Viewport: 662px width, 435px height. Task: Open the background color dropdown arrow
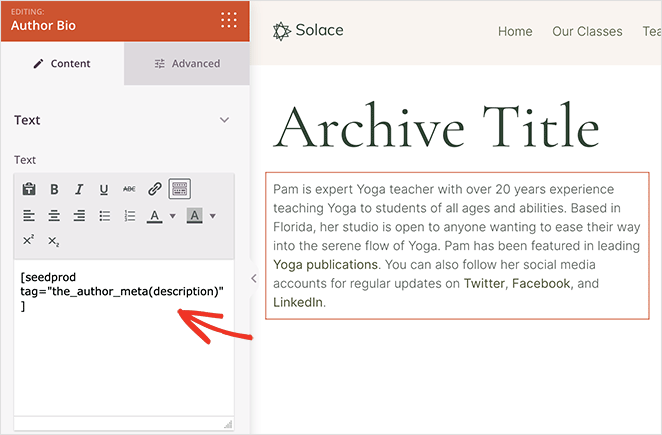click(212, 216)
